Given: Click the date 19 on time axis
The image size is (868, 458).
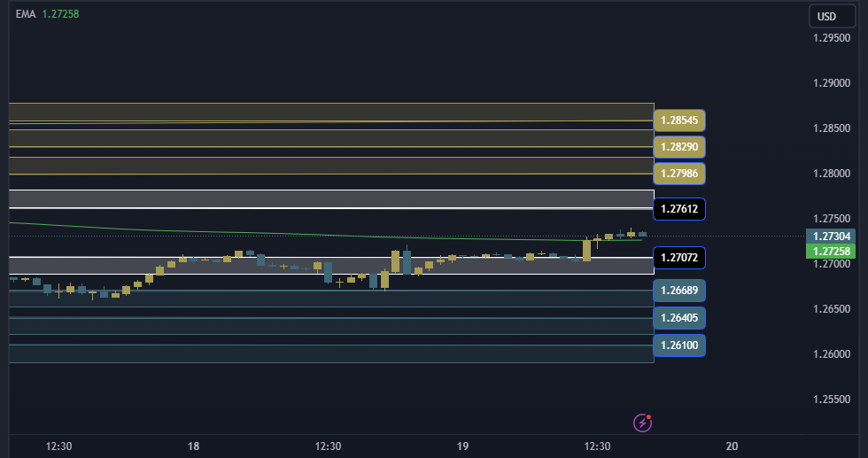Looking at the screenshot, I should 462,446.
